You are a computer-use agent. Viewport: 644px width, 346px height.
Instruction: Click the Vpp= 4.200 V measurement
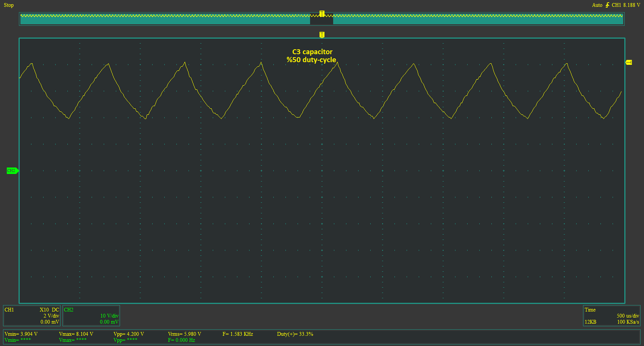point(129,334)
